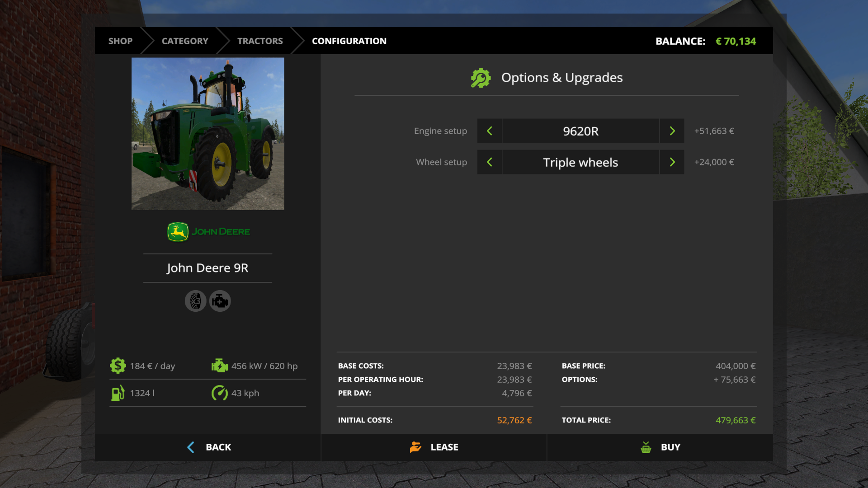Click the daily upkeep cost dollar icon
868x488 pixels.
coord(118,366)
